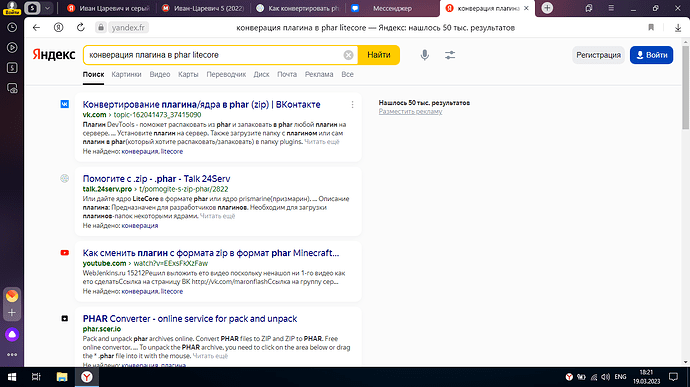This screenshot has width=690, height=387.
Task: Select Почта search category
Action: tap(287, 74)
